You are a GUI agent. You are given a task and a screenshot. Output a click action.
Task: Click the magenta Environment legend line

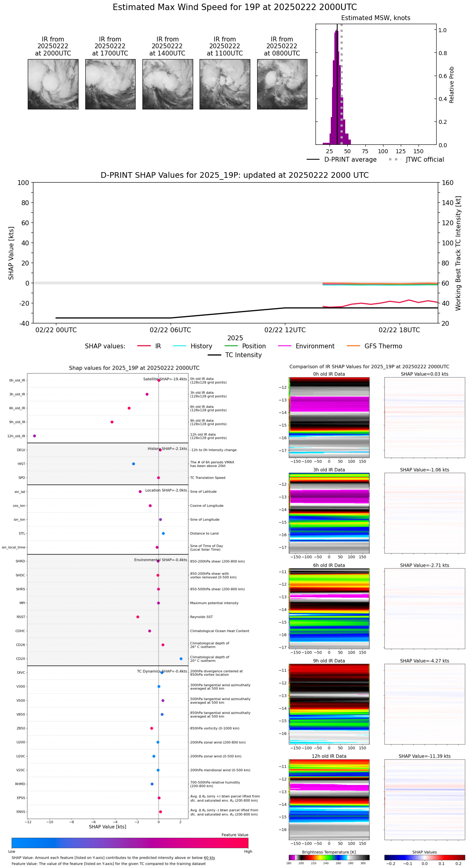tap(284, 346)
